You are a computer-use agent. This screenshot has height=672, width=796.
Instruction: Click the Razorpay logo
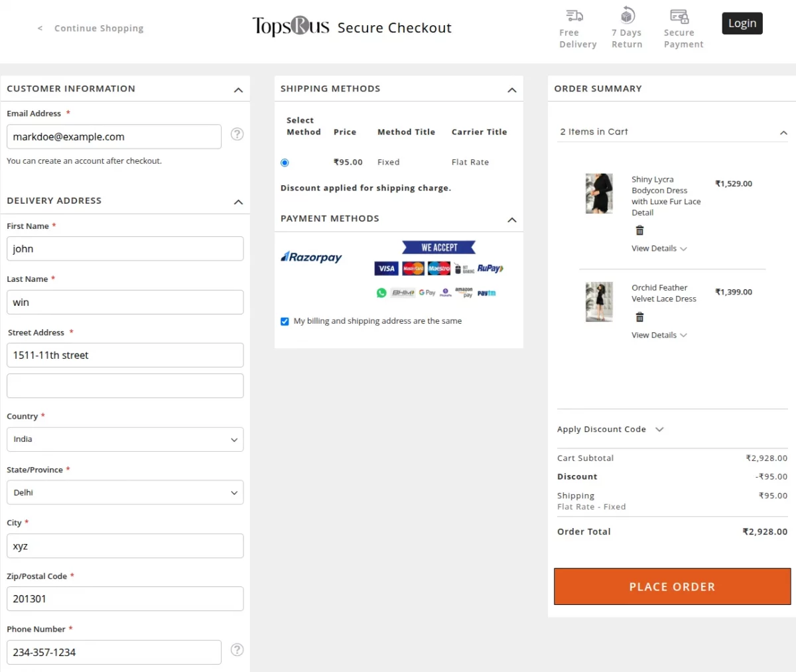tap(311, 257)
